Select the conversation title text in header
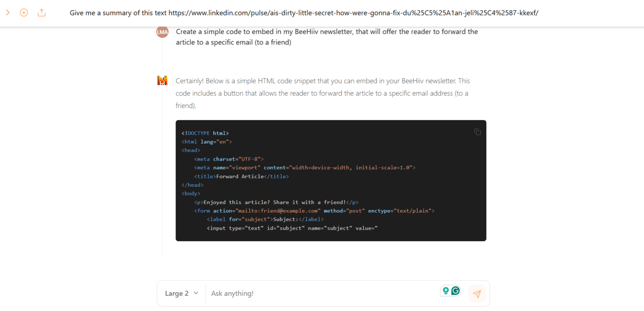 click(304, 13)
